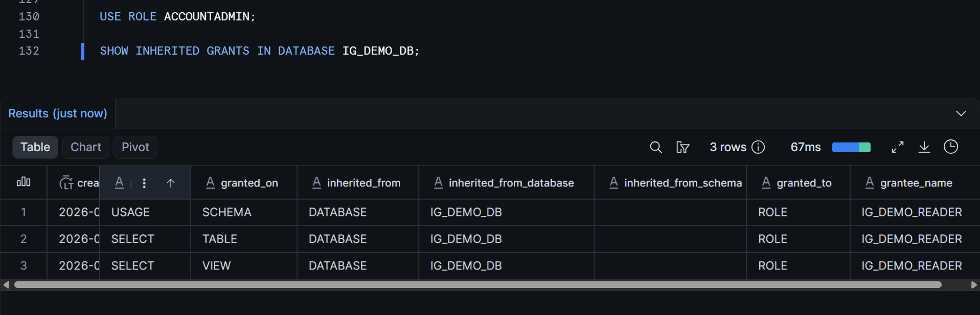980x315 pixels.
Task: Select the inherited_from_schema column header
Action: point(670,183)
